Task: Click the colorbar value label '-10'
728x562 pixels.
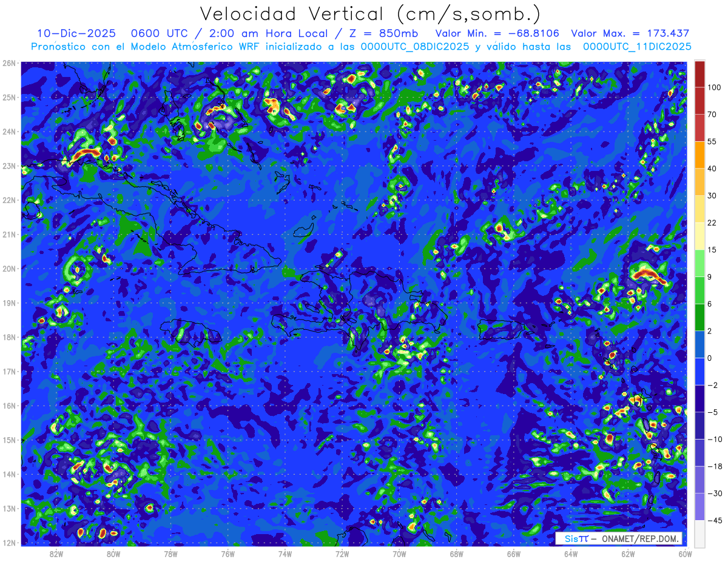Action: [x=714, y=439]
